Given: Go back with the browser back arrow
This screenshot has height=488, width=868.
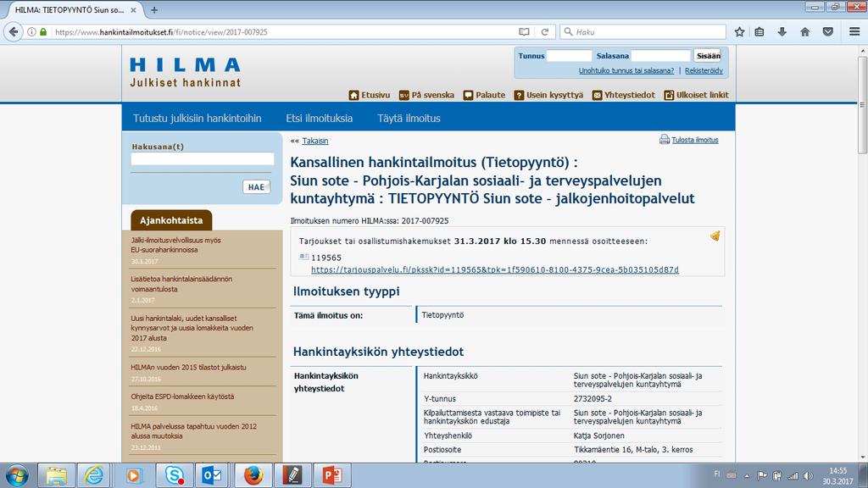Looking at the screenshot, I should click(14, 32).
